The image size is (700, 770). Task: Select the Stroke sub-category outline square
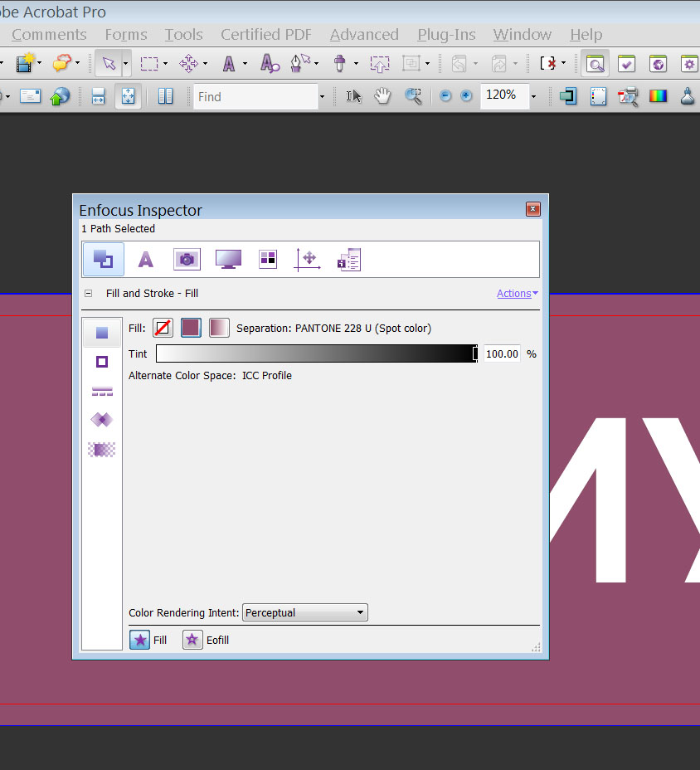(x=102, y=362)
